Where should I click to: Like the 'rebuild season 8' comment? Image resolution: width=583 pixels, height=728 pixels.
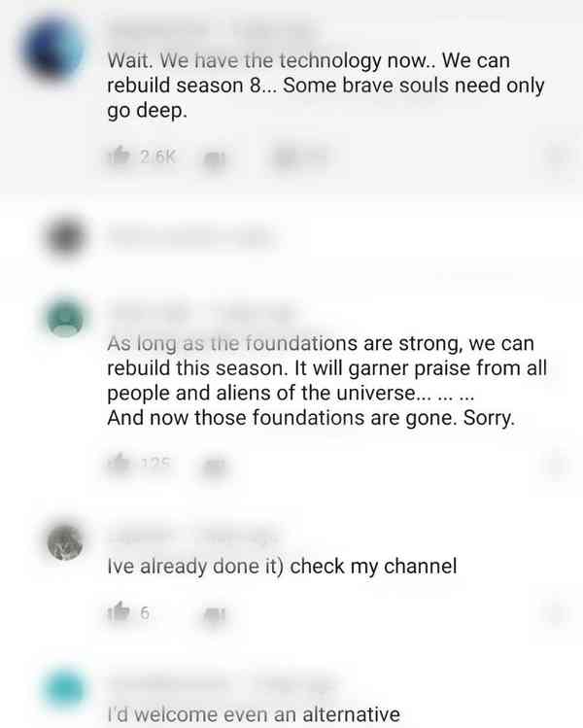click(120, 156)
